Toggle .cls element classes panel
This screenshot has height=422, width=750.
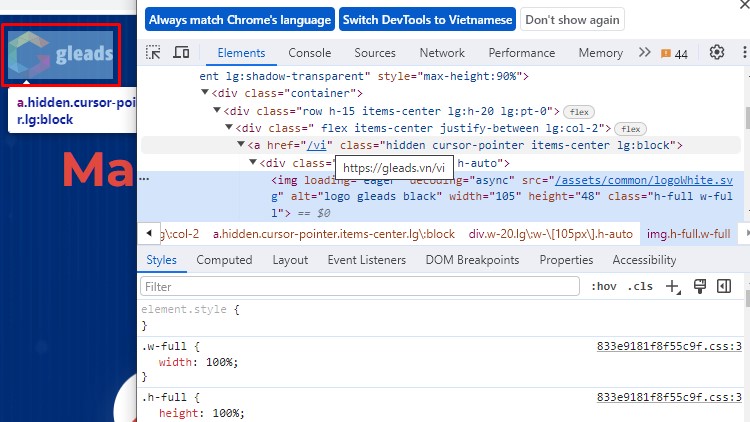[x=640, y=286]
